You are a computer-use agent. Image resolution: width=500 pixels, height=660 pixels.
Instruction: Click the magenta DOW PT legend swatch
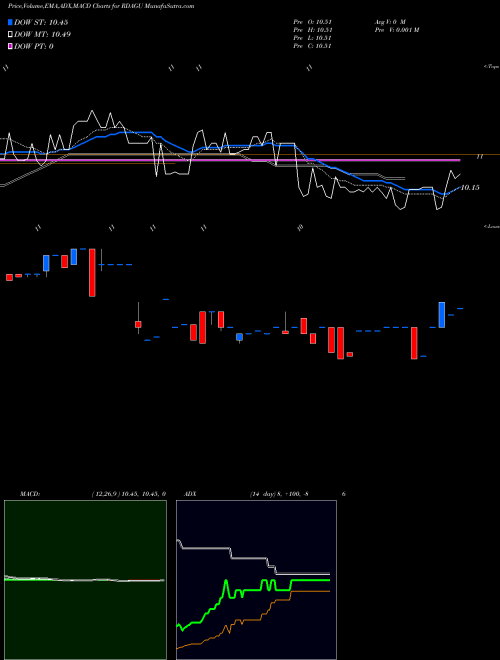click(x=10, y=46)
